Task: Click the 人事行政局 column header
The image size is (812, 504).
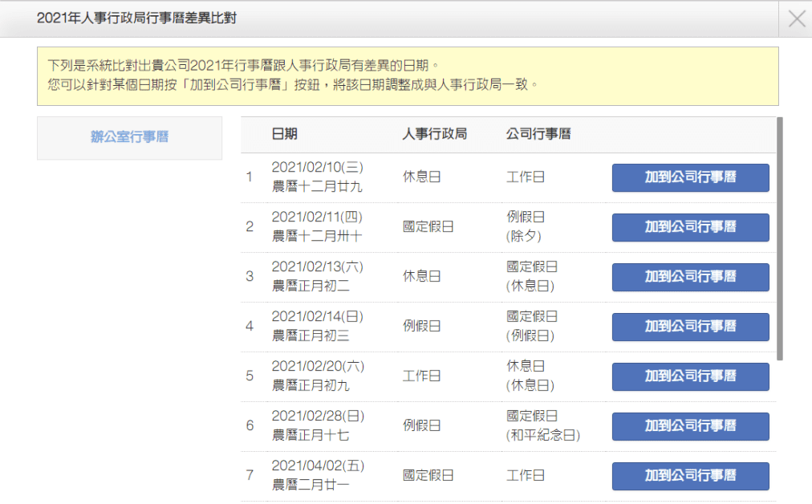Action: pyautogui.click(x=434, y=135)
